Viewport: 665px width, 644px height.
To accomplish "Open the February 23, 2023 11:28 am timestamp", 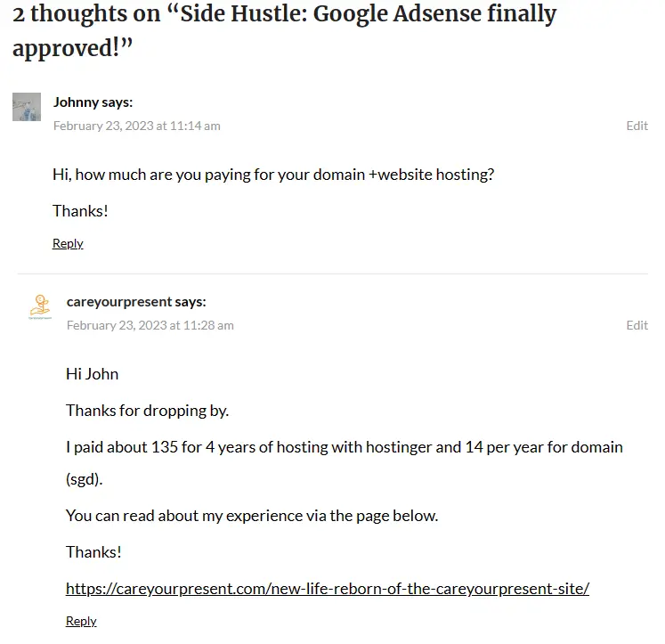I will point(150,325).
